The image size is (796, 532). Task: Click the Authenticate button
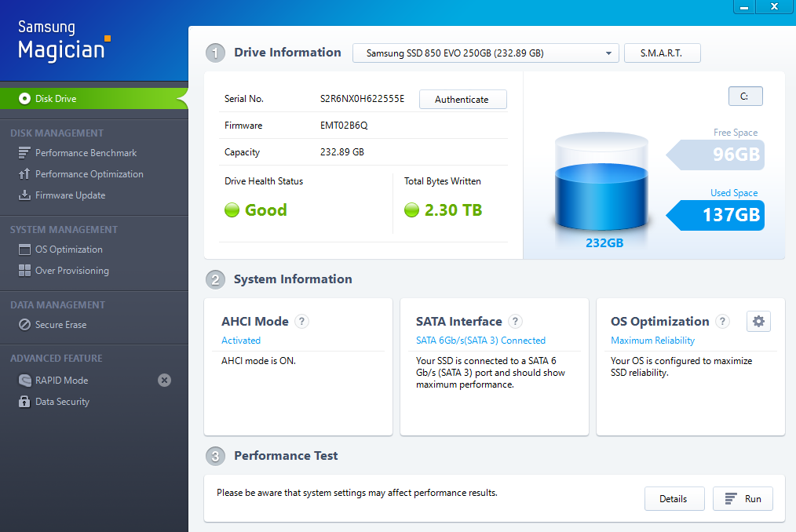pyautogui.click(x=462, y=100)
